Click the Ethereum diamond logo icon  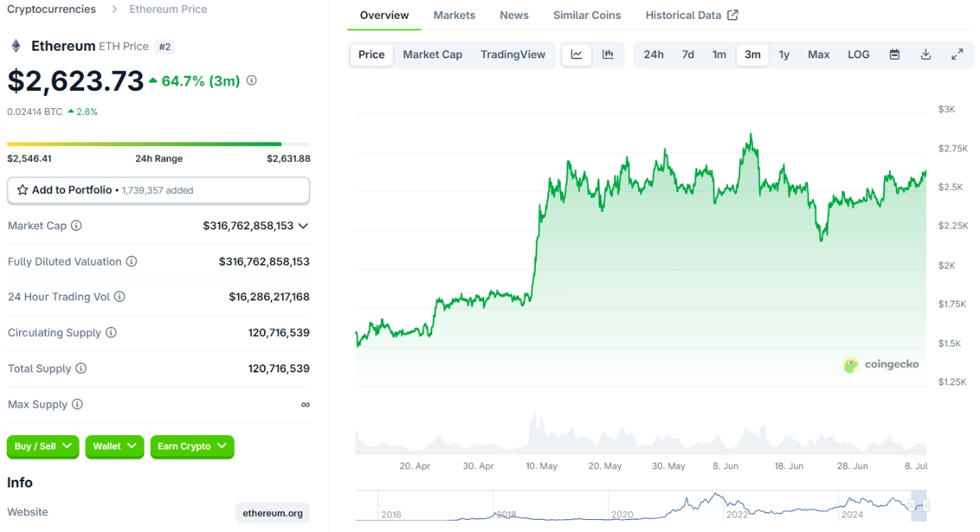(x=16, y=46)
